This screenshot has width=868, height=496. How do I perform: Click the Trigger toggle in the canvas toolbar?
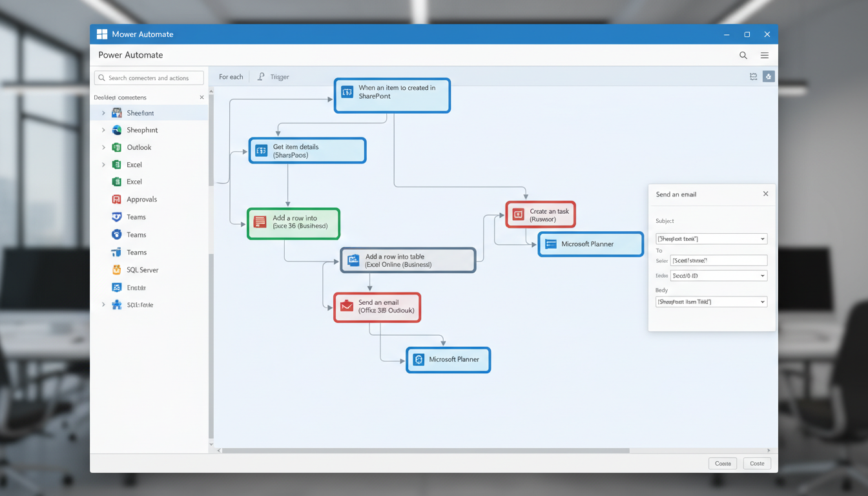pyautogui.click(x=274, y=76)
